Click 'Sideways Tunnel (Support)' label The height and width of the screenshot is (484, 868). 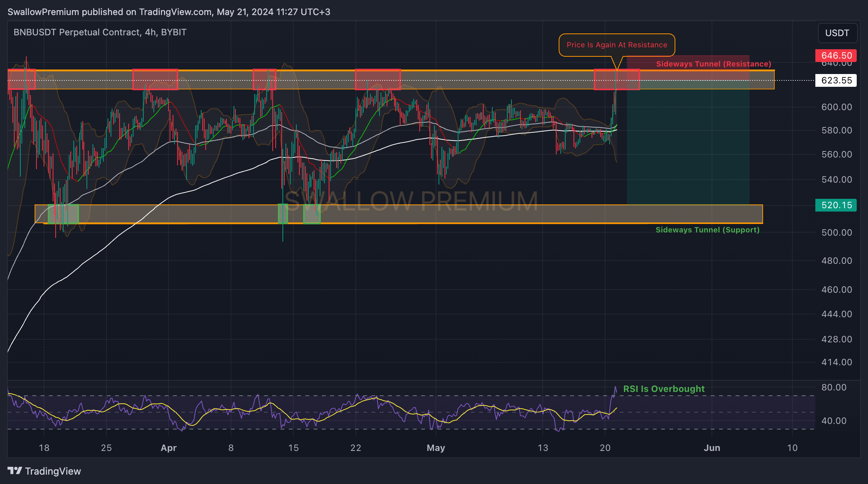coord(707,230)
